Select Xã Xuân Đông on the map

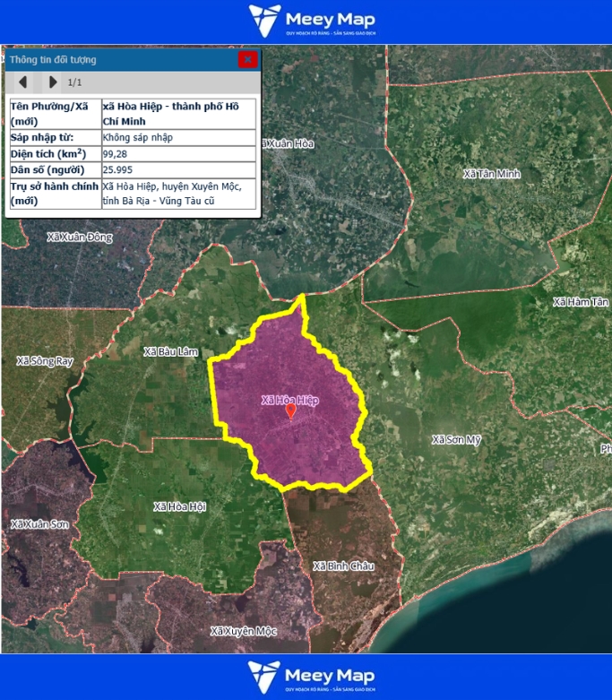[x=80, y=238]
